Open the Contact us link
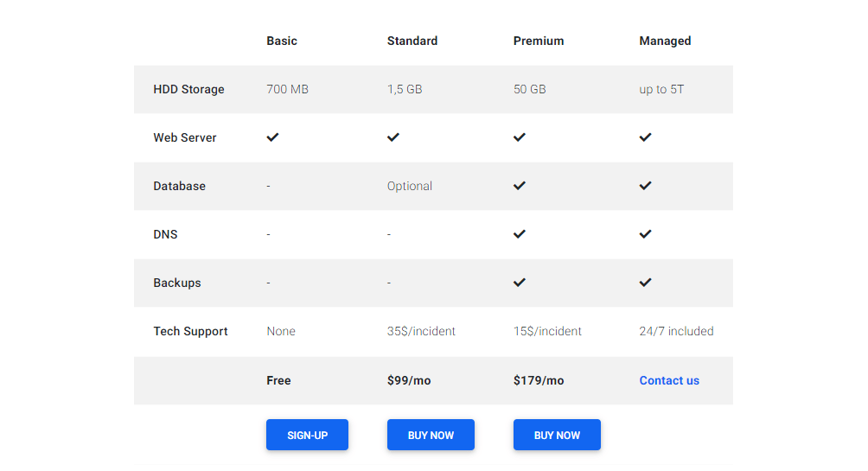868x471 pixels. click(x=669, y=380)
